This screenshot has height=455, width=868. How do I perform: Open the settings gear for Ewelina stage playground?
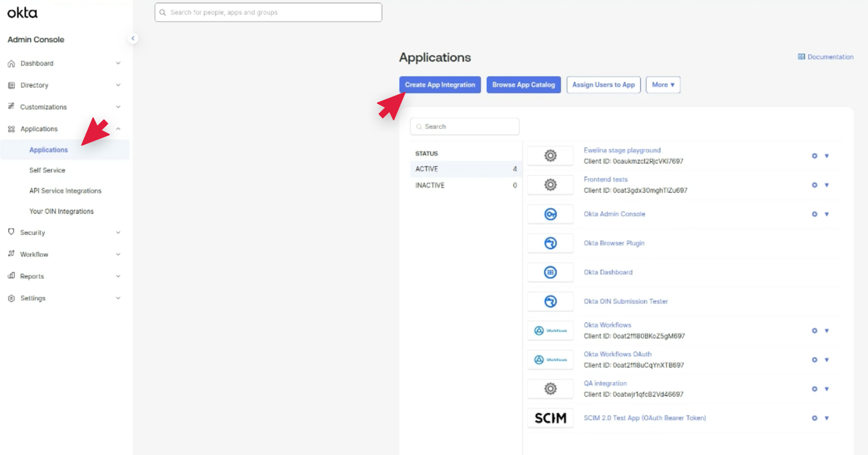point(814,156)
